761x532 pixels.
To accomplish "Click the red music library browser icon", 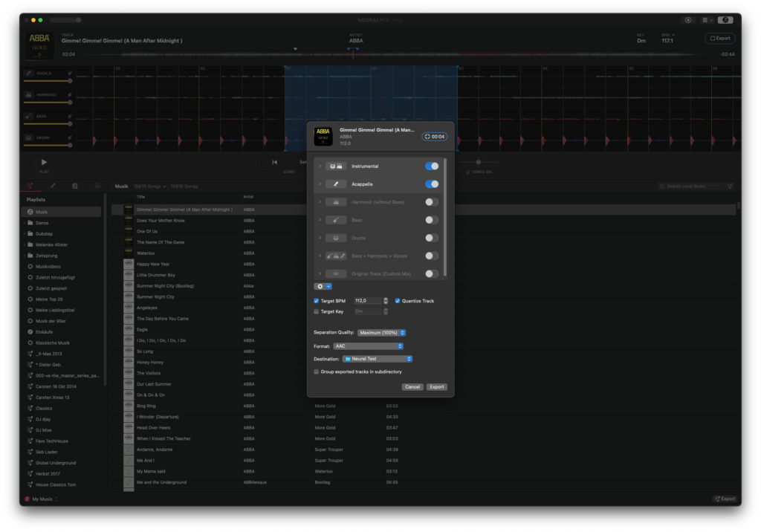I will tap(30, 186).
